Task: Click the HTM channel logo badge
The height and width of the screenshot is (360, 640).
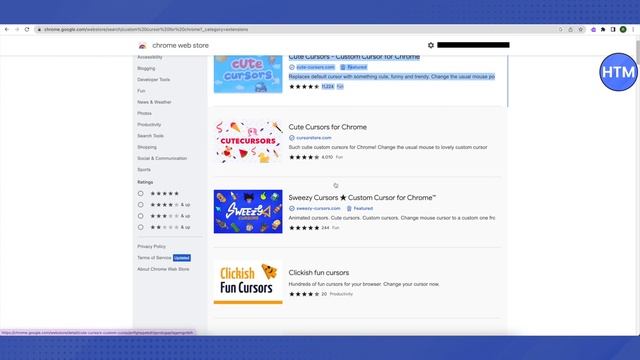Action: click(x=618, y=72)
